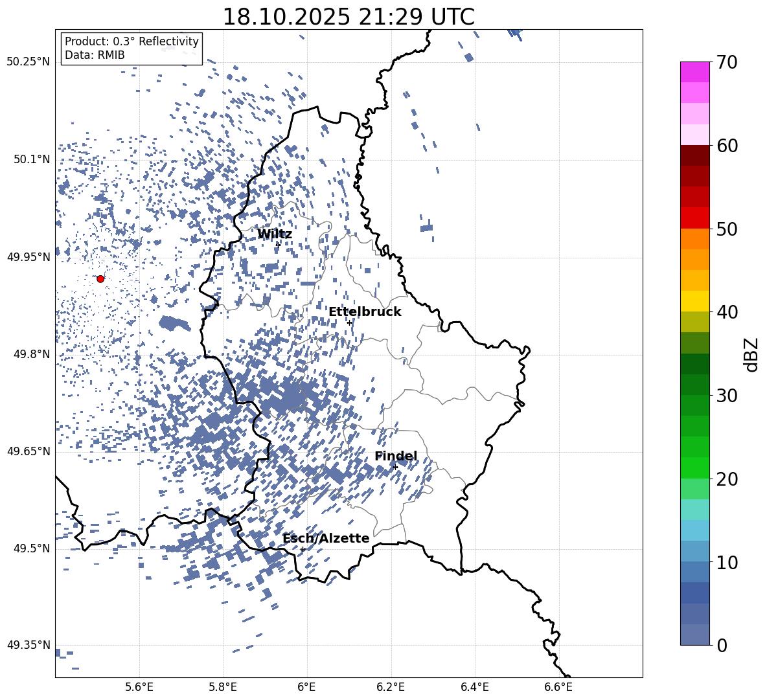
Task: Click the 40 value on colorbar
Action: (x=727, y=312)
